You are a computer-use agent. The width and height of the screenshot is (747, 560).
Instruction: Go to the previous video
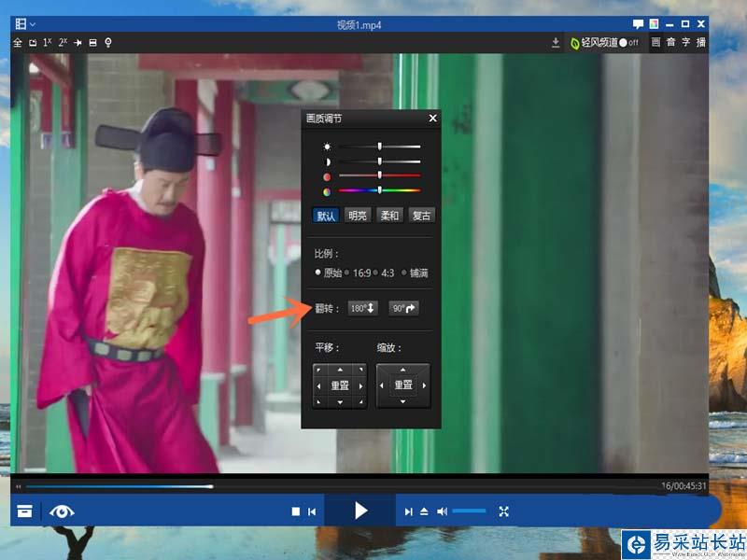click(312, 511)
